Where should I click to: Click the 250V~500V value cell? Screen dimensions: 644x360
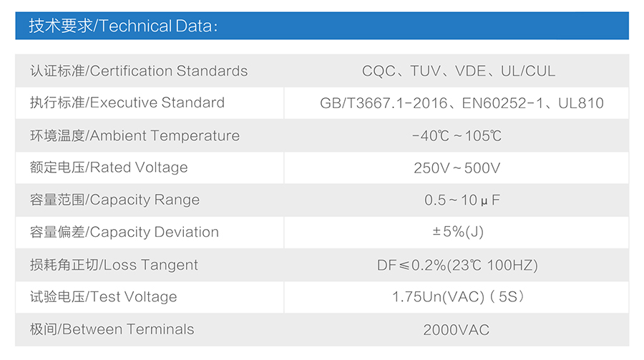coord(457,168)
